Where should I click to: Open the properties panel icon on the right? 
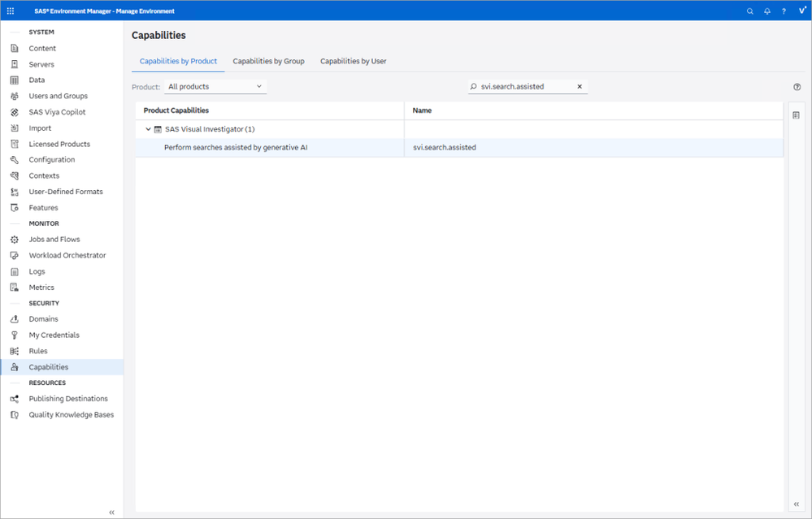click(796, 115)
